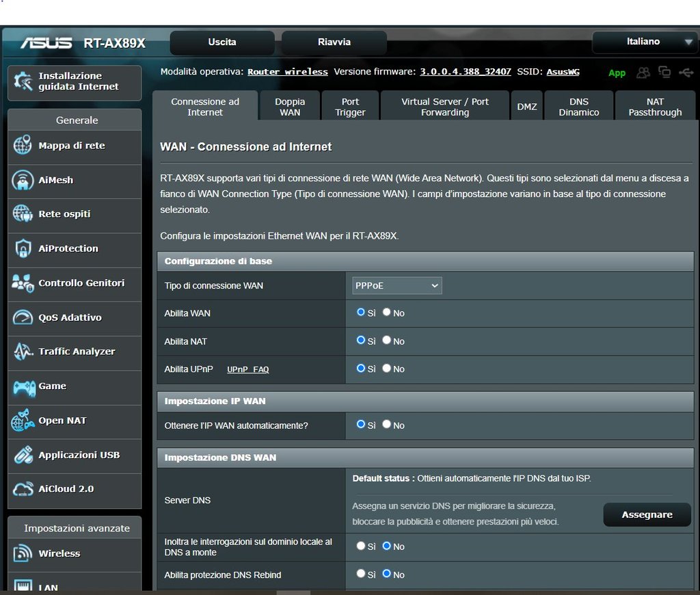
Task: Disable UPnP by selecting No
Action: pos(387,368)
